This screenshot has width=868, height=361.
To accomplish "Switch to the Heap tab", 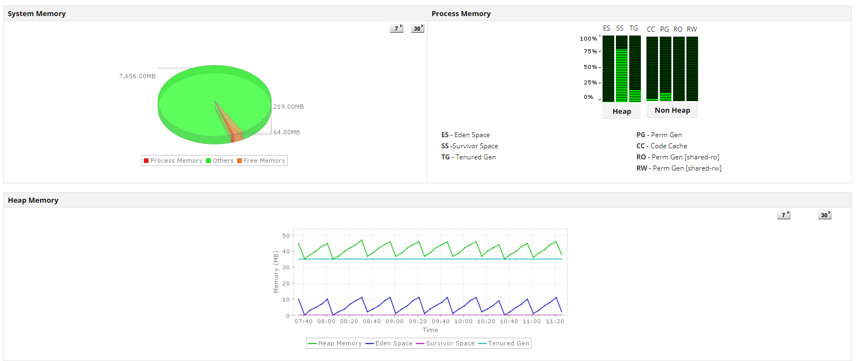I will (x=621, y=111).
